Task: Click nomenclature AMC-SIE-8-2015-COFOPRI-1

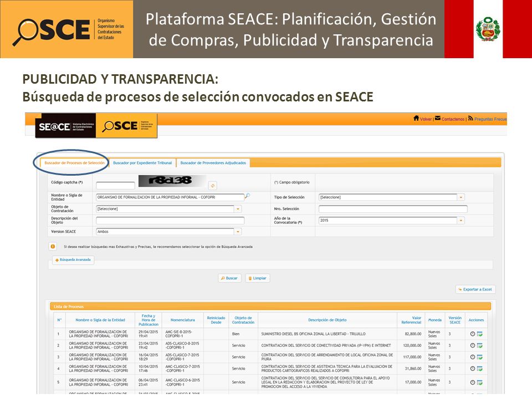Action: click(x=179, y=334)
